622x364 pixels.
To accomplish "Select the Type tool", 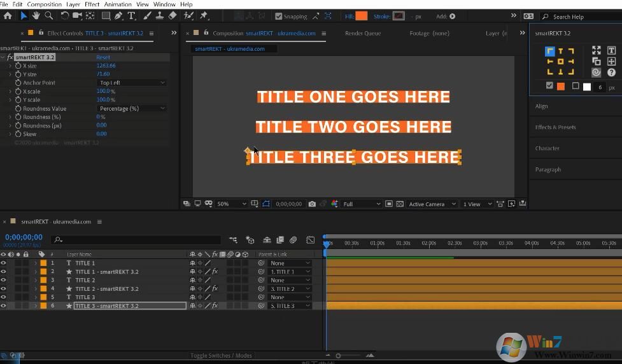I will [x=131, y=16].
